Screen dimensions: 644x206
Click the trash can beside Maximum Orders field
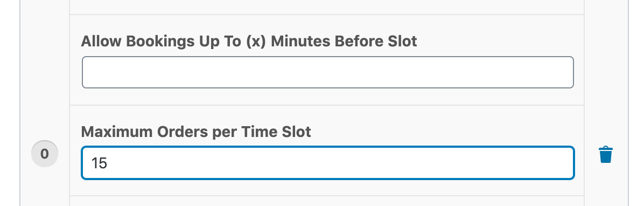tap(606, 155)
